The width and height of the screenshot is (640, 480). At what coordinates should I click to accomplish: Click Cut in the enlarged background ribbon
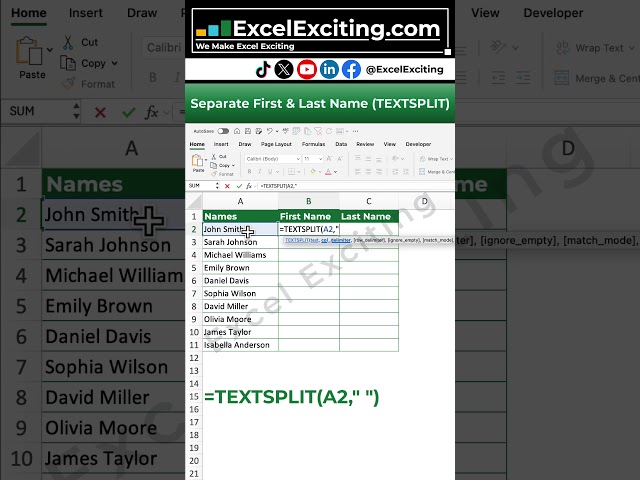pos(80,42)
